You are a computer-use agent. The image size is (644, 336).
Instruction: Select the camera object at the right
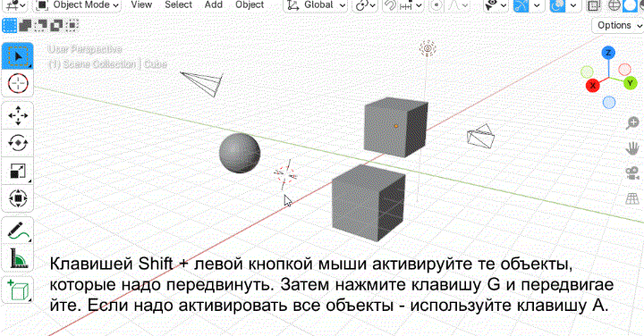(x=481, y=137)
